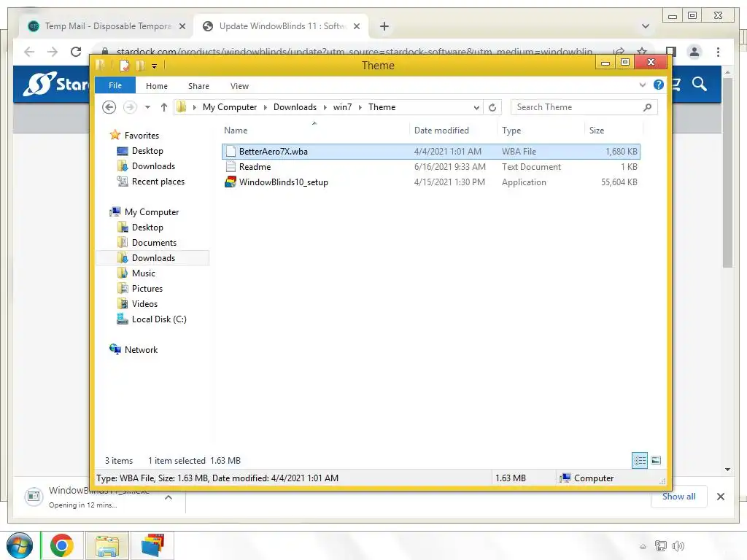The image size is (747, 560).
Task: Click My Computer in the address breadcrumb
Action: tap(230, 107)
